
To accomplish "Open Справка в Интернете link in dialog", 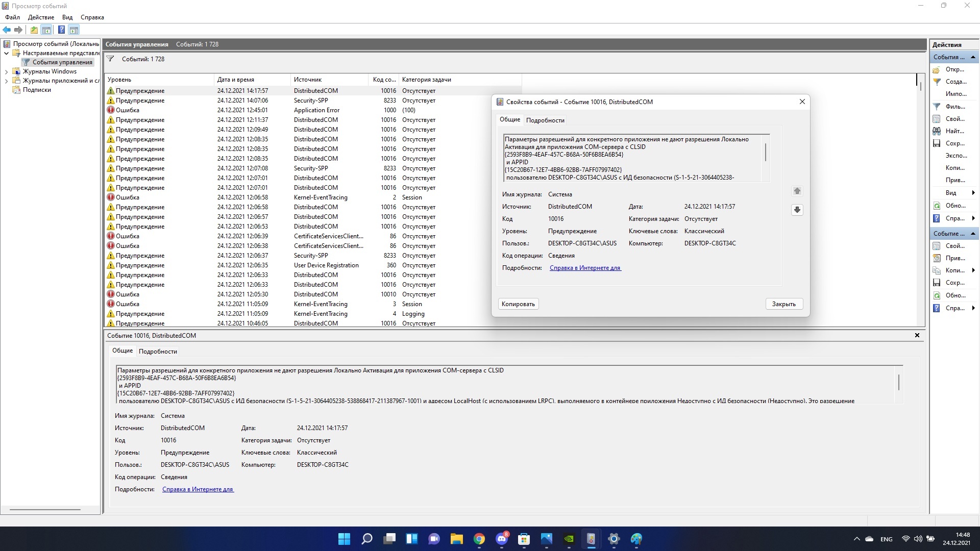I will (584, 268).
